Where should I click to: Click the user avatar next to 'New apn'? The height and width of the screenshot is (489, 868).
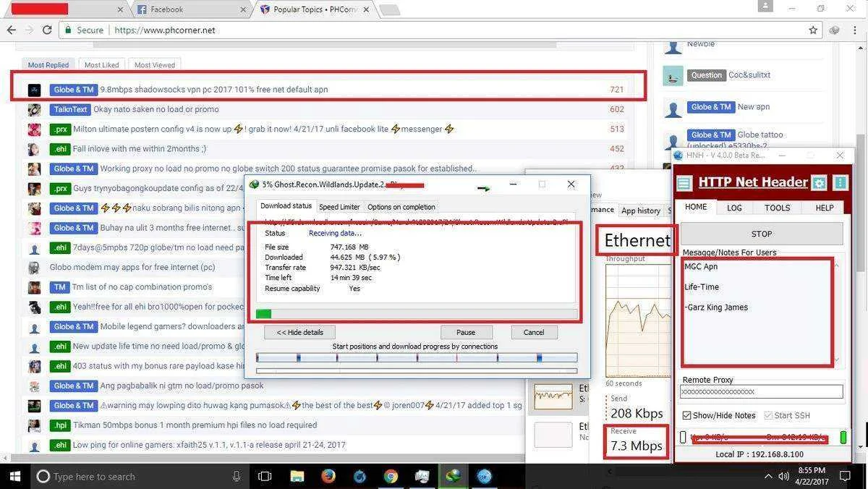[x=673, y=109]
